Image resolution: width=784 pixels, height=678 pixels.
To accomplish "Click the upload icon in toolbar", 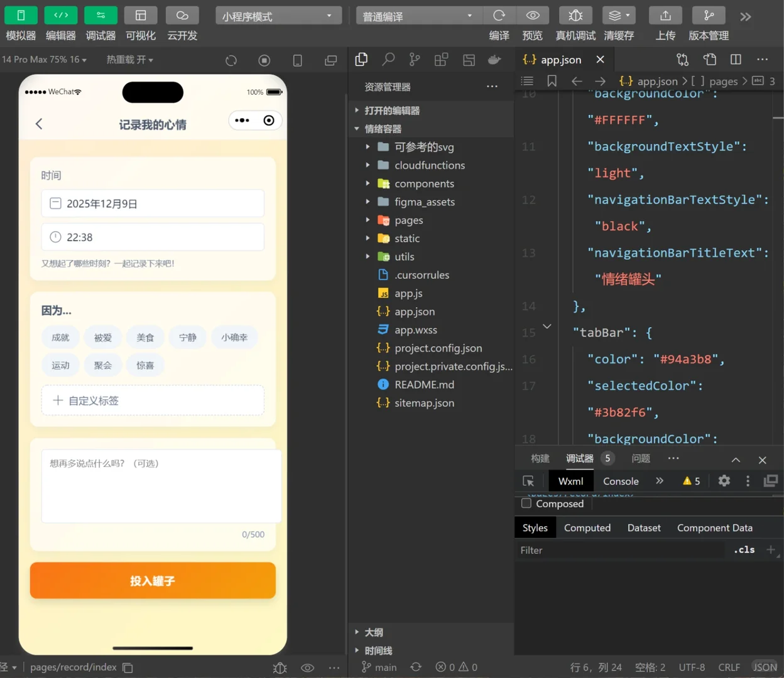I will coord(666,16).
